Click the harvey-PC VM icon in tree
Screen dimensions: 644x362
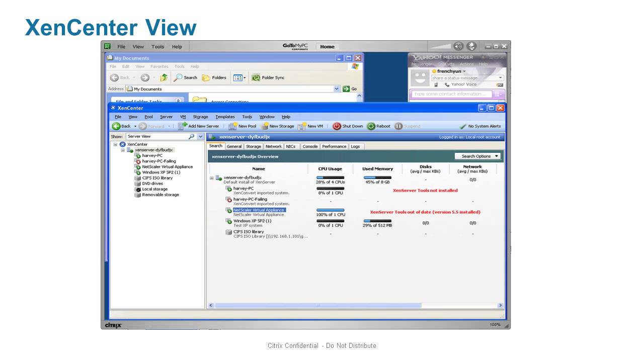[x=137, y=155]
